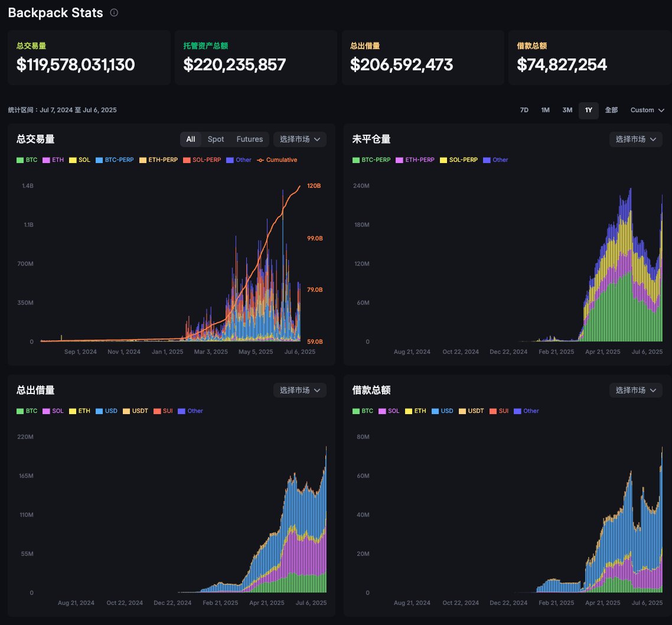Toggle SUI series in 总出借量 legend
The width and height of the screenshot is (672, 625).
coord(163,411)
